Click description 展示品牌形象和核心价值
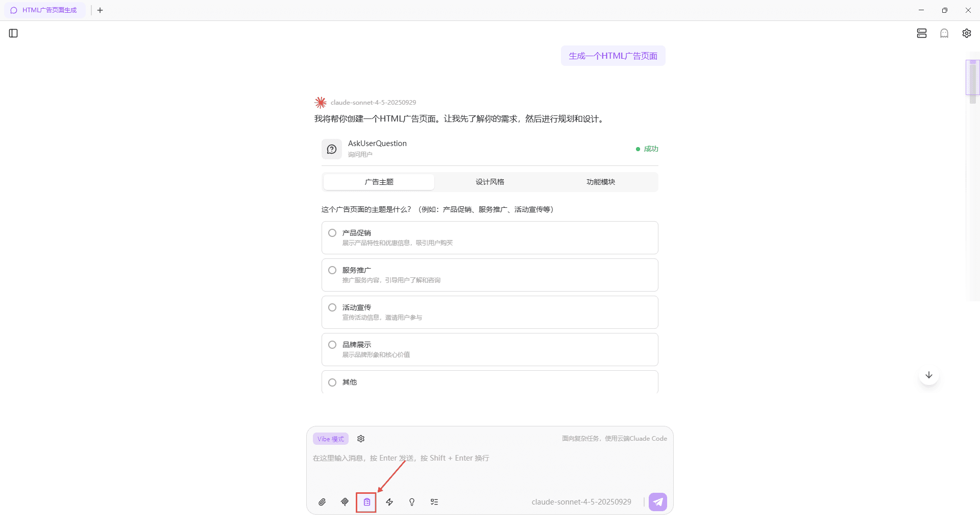 click(x=376, y=355)
